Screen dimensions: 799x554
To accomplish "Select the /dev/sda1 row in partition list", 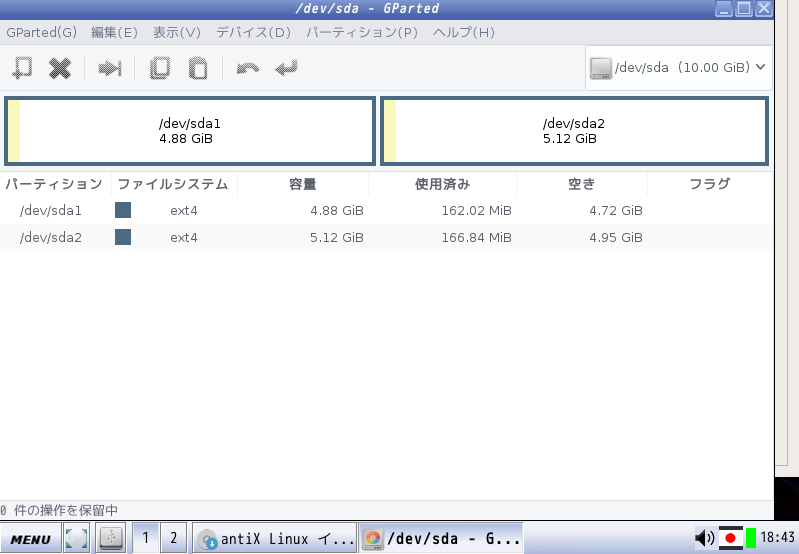I will tap(386, 210).
